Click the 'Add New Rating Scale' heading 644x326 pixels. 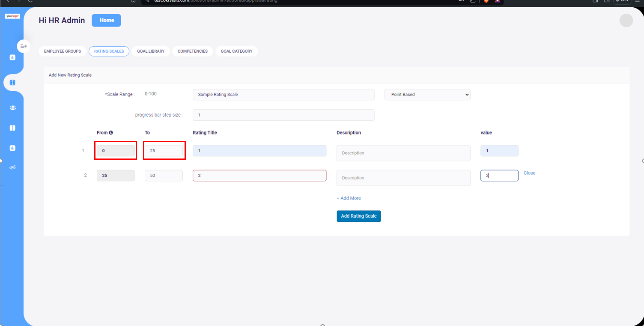pyautogui.click(x=70, y=75)
